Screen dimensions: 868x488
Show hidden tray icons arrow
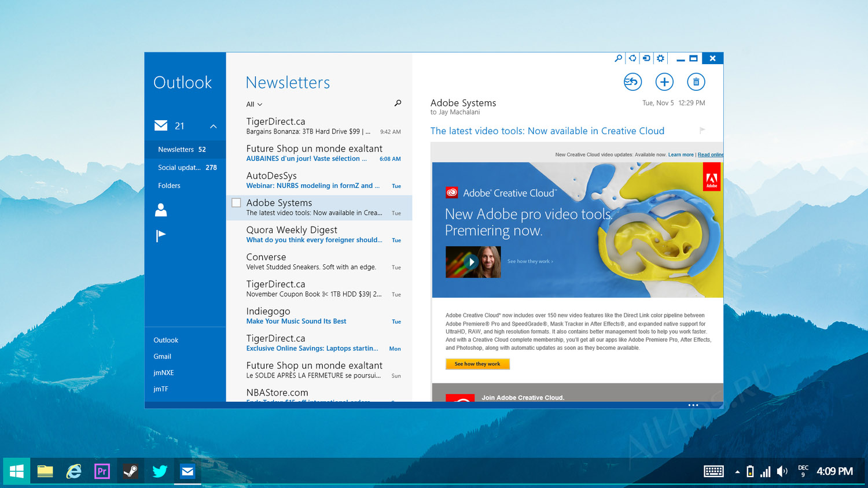[737, 472]
